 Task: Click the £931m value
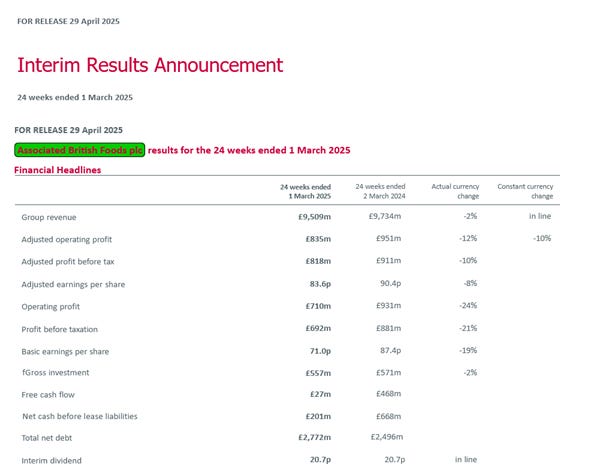pos(389,306)
